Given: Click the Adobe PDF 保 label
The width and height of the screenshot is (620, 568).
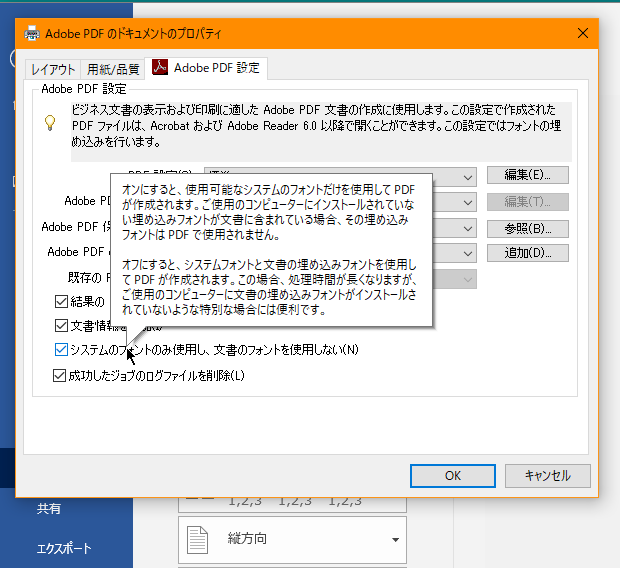Looking at the screenshot, I should coord(76,227).
